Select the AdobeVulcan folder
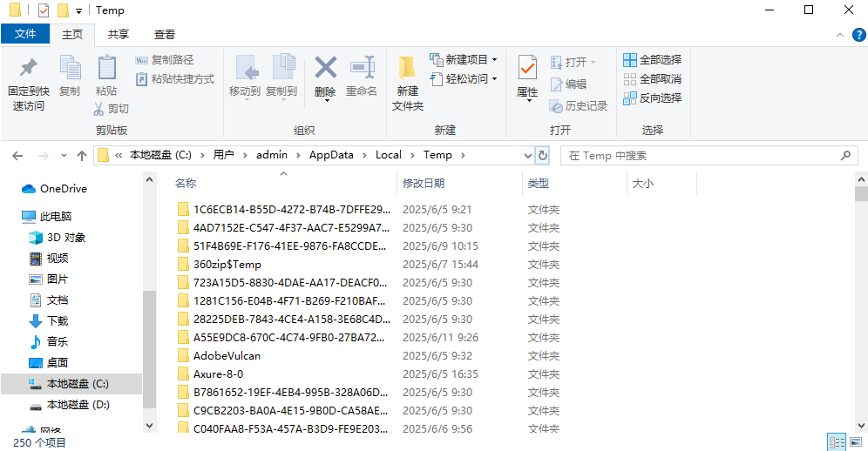 click(x=227, y=356)
